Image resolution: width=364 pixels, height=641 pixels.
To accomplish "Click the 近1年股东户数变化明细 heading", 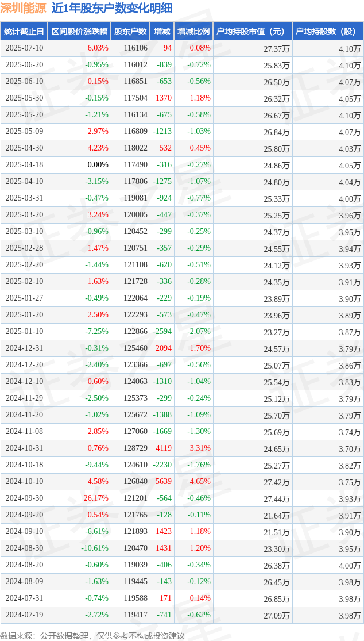I will (111, 8).
